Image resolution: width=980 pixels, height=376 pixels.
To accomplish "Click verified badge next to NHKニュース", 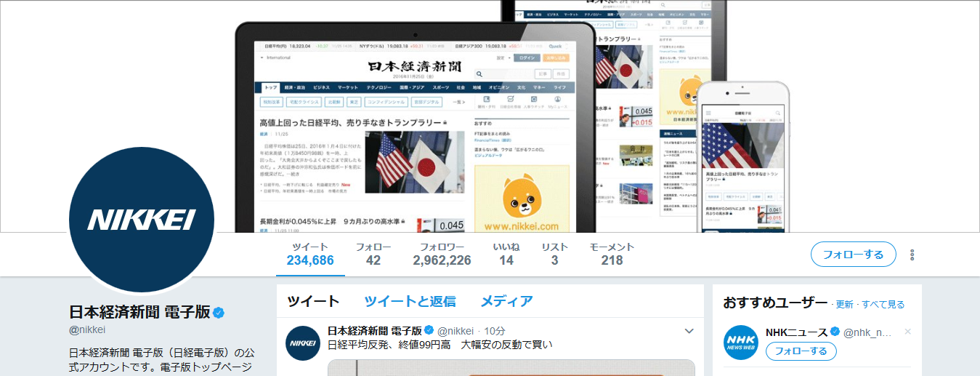I will (835, 332).
